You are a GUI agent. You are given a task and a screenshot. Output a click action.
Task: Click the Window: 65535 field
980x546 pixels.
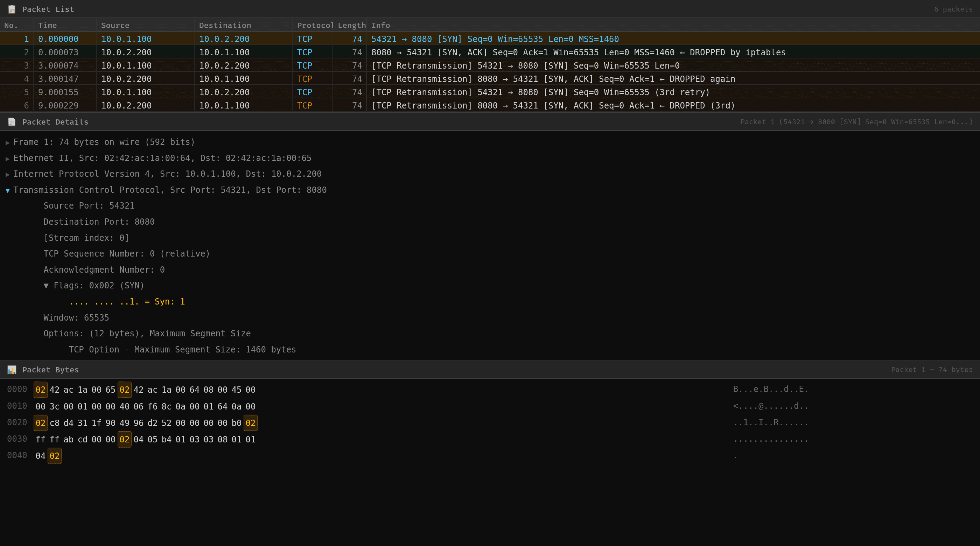[x=76, y=317]
